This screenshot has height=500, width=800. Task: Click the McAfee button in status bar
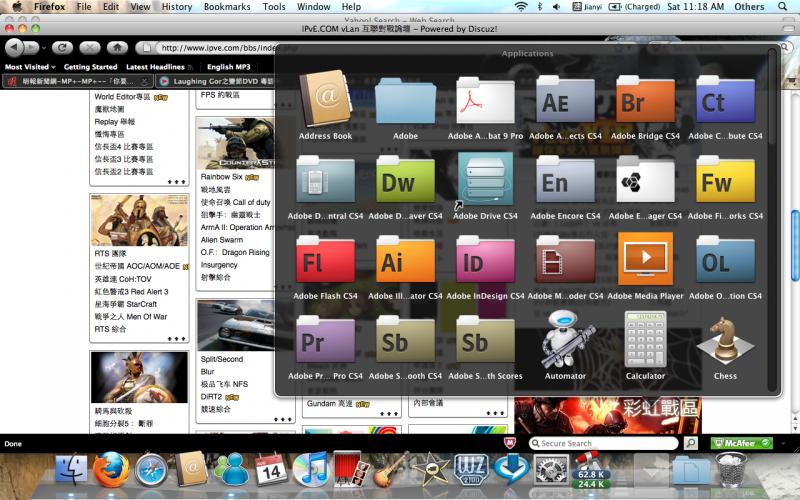click(x=742, y=443)
